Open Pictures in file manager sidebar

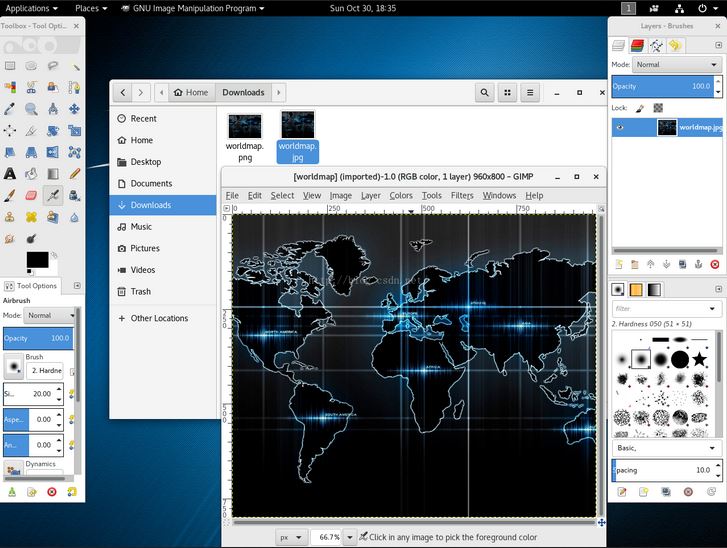pyautogui.click(x=163, y=249)
